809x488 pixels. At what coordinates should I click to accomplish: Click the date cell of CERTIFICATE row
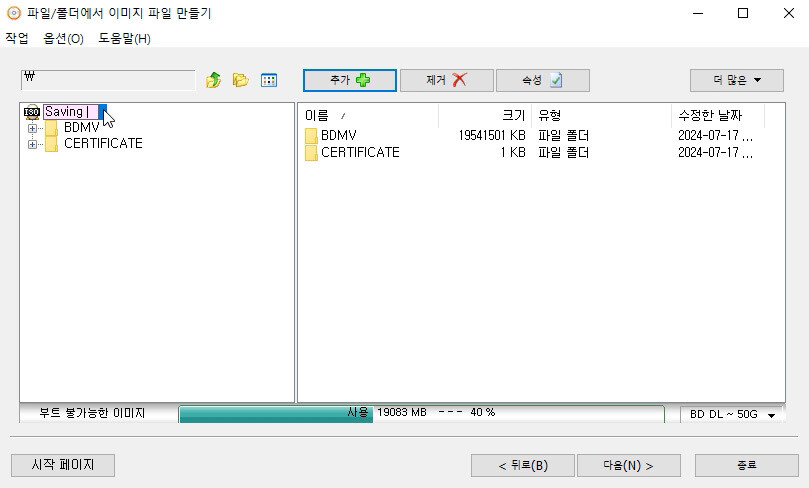pyautogui.click(x=716, y=153)
